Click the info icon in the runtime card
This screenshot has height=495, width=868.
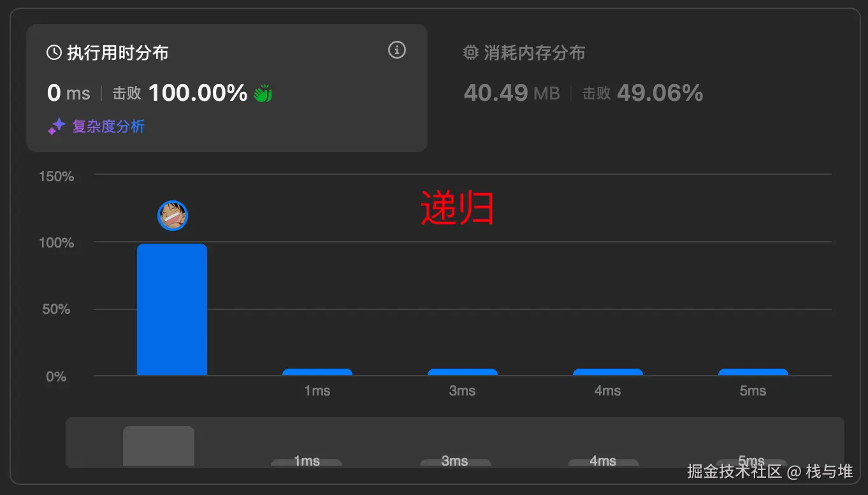397,50
